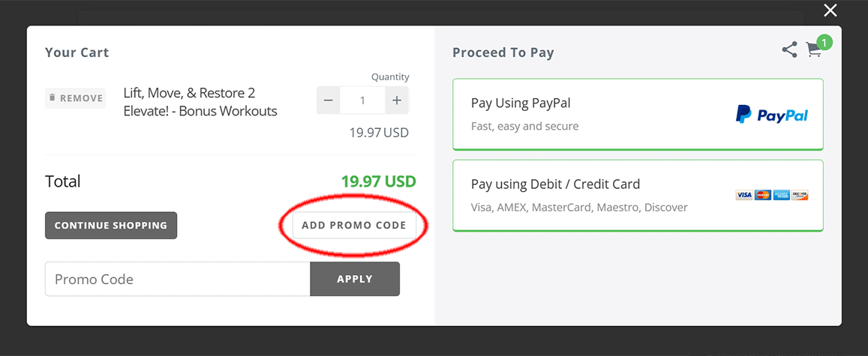Click the AMEX card icon
The height and width of the screenshot is (356, 868).
pyautogui.click(x=781, y=195)
